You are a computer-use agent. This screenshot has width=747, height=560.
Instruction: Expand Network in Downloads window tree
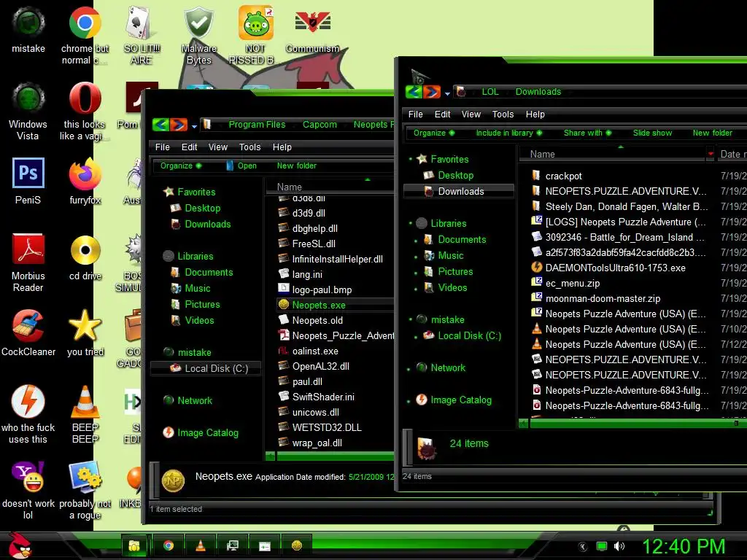(x=409, y=369)
